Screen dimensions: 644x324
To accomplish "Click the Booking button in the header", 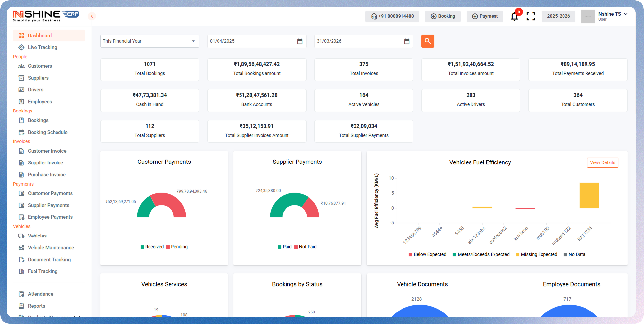I will coord(443,16).
